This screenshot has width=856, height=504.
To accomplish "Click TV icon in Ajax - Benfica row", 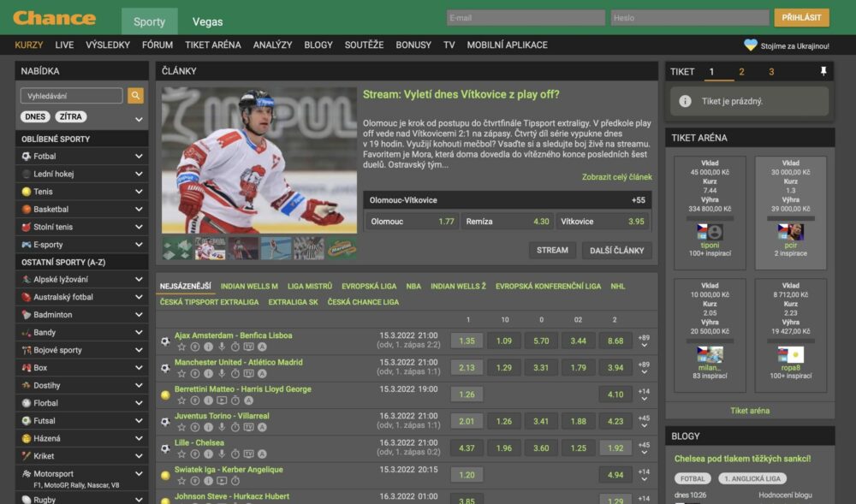I will pos(248,347).
